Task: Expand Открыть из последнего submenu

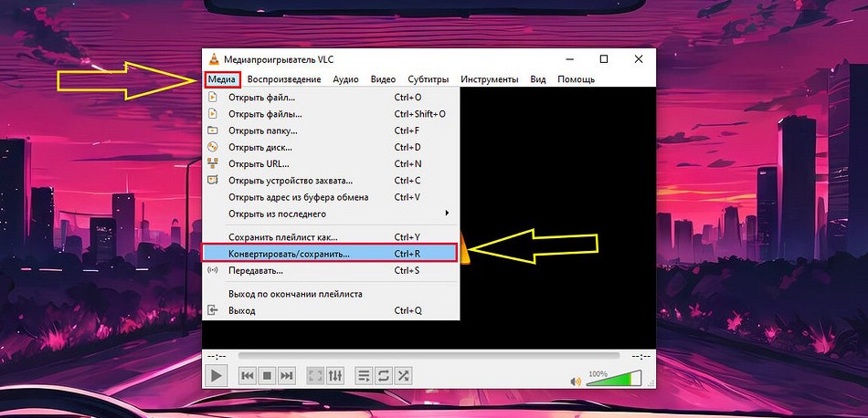Action: pos(331,214)
